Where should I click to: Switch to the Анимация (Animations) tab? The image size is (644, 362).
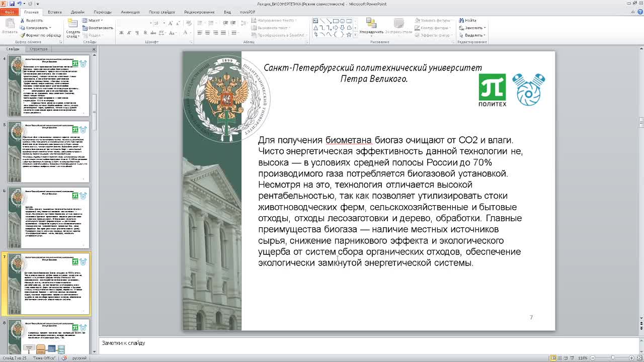[130, 12]
